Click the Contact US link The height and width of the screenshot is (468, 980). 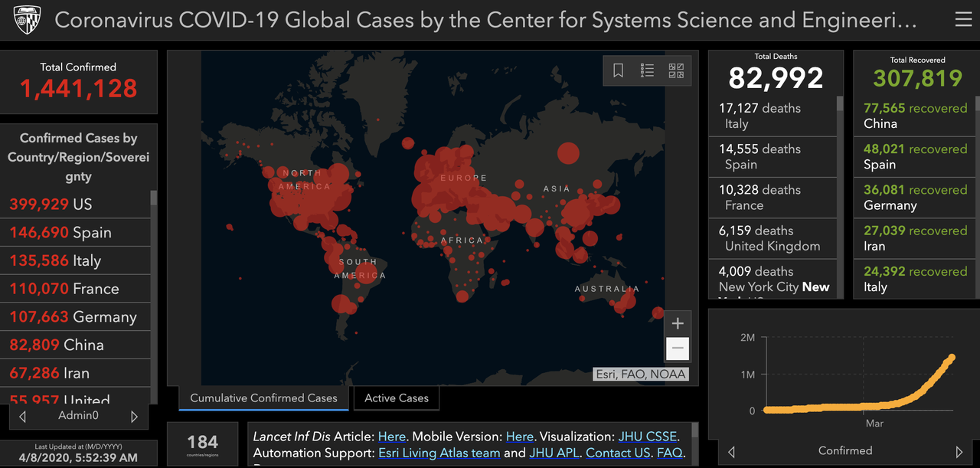click(618, 453)
